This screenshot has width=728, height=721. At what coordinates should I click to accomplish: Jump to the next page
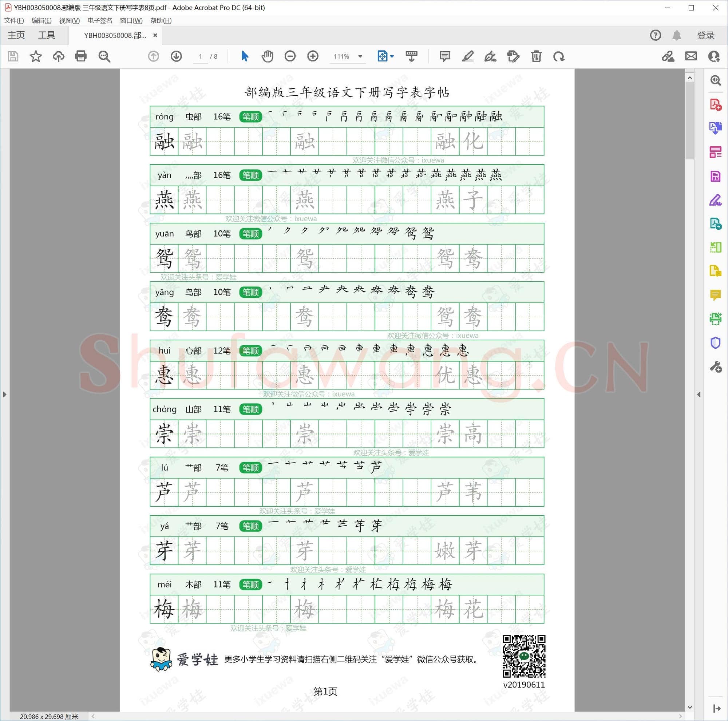click(x=176, y=56)
